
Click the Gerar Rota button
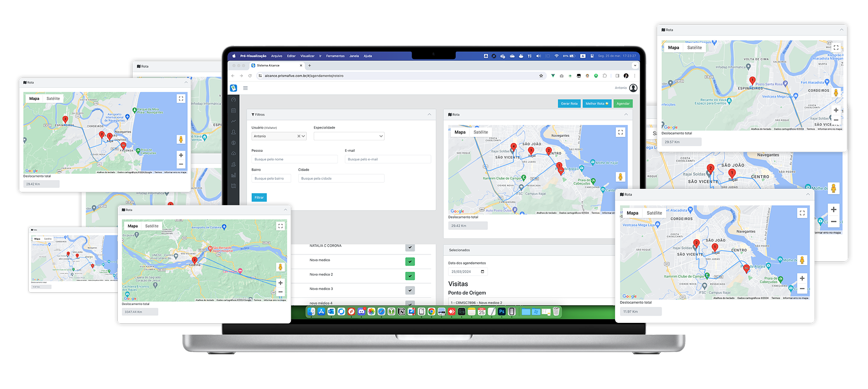pos(569,104)
